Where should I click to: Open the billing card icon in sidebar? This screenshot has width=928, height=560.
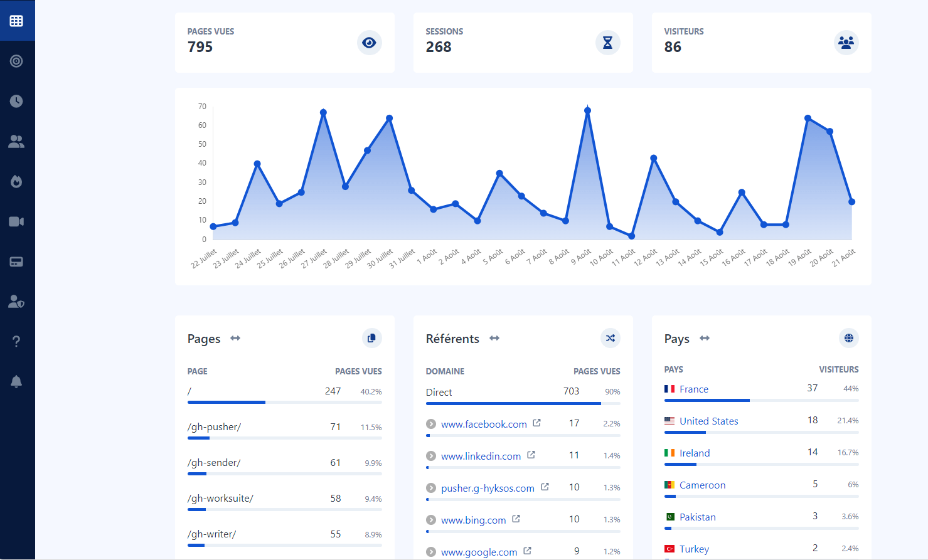coord(16,262)
